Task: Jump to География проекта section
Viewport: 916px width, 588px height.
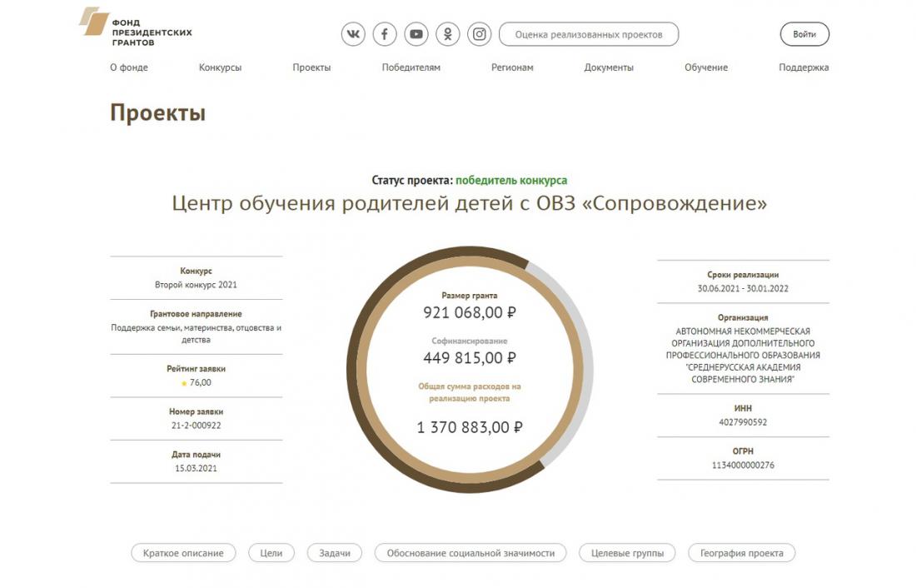Action: pos(742,553)
